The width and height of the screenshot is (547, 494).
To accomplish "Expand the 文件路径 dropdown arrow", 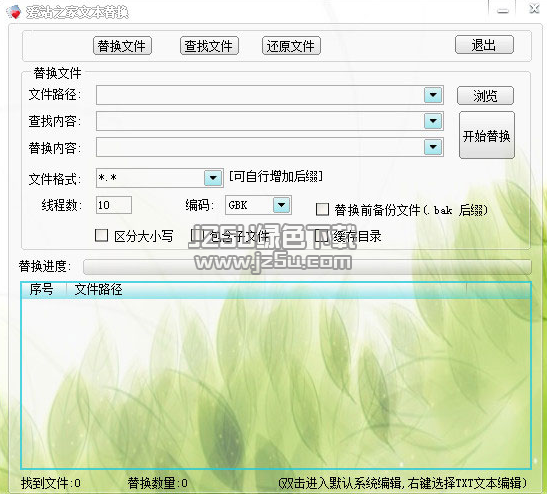I will click(433, 95).
